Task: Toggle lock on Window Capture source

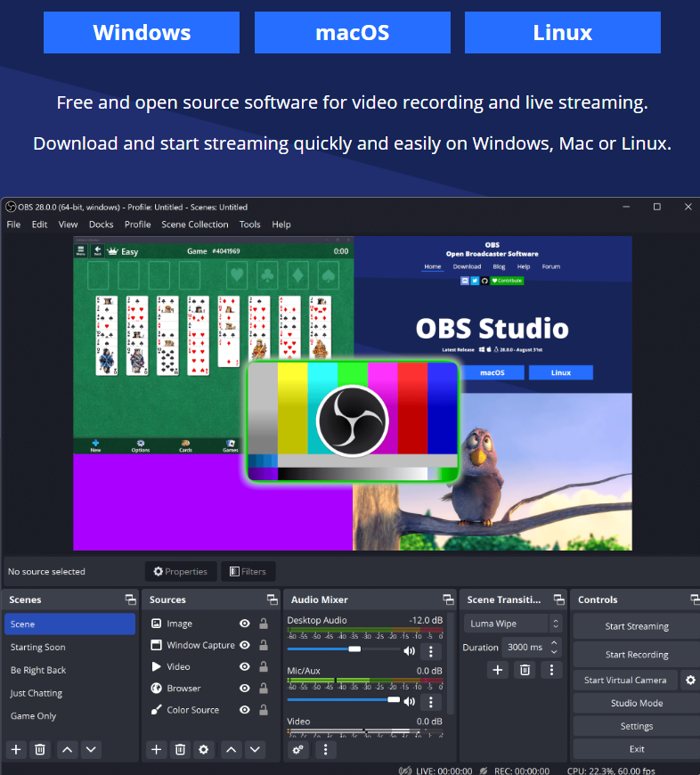Action: (264, 645)
